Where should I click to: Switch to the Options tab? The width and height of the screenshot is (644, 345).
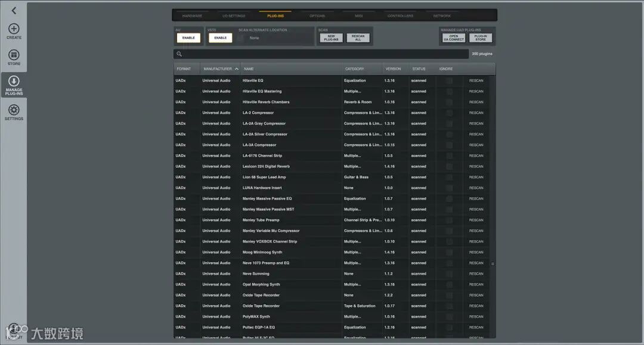click(x=317, y=16)
